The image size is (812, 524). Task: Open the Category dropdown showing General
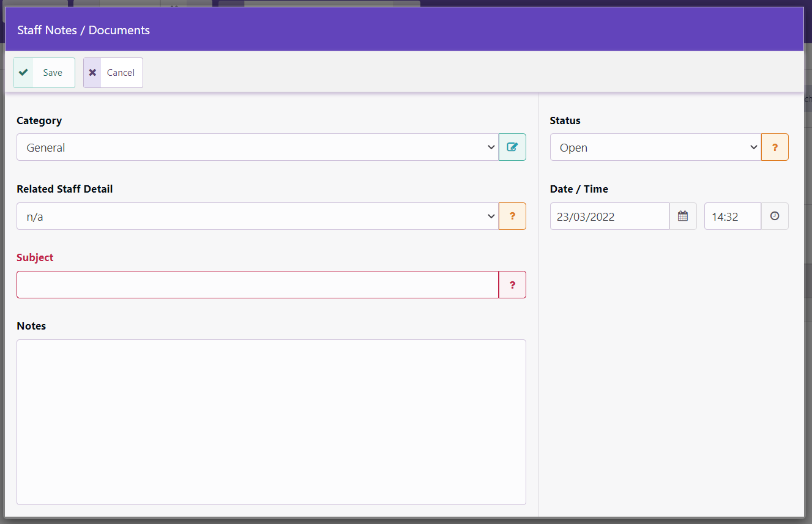coord(258,147)
